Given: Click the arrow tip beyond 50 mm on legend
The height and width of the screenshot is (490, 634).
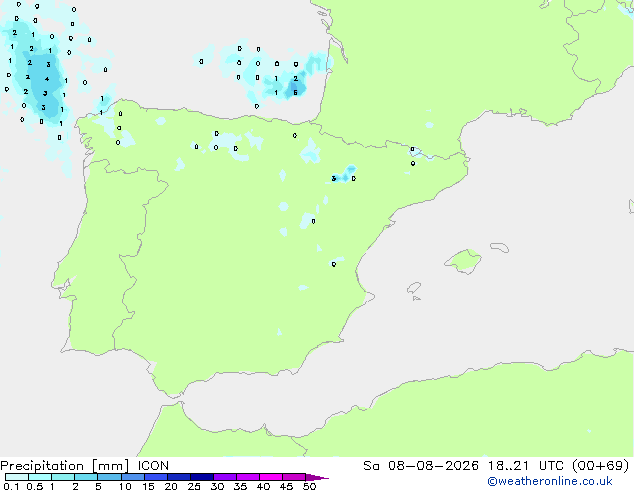Looking at the screenshot, I should click(317, 477).
